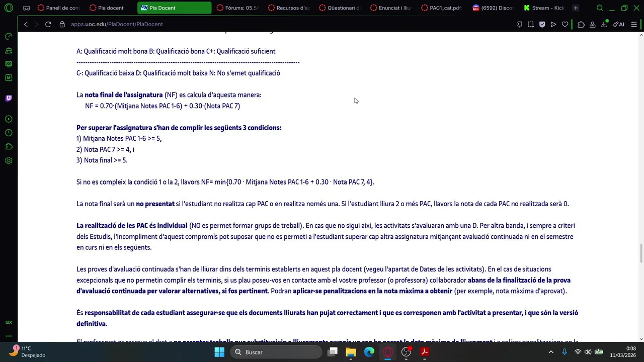Screen dimensions: 644x362
Task: Go back to previous page
Action: pyautogui.click(x=26, y=24)
